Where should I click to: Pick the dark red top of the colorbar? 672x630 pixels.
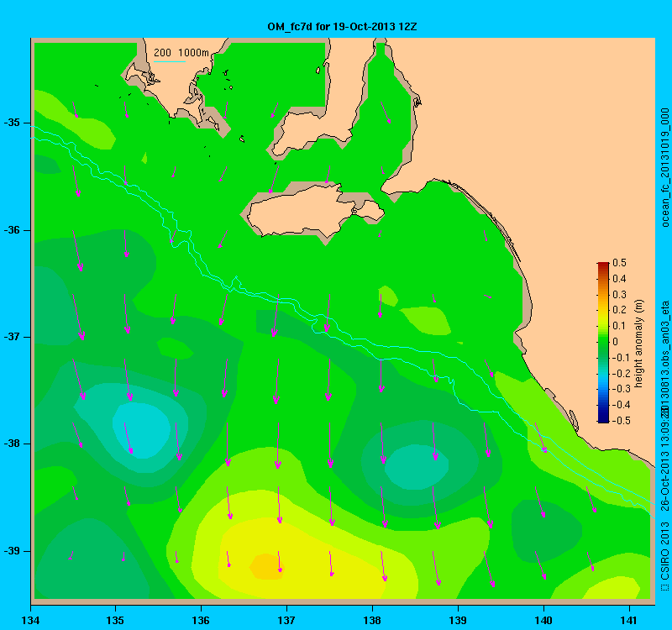coord(603,265)
